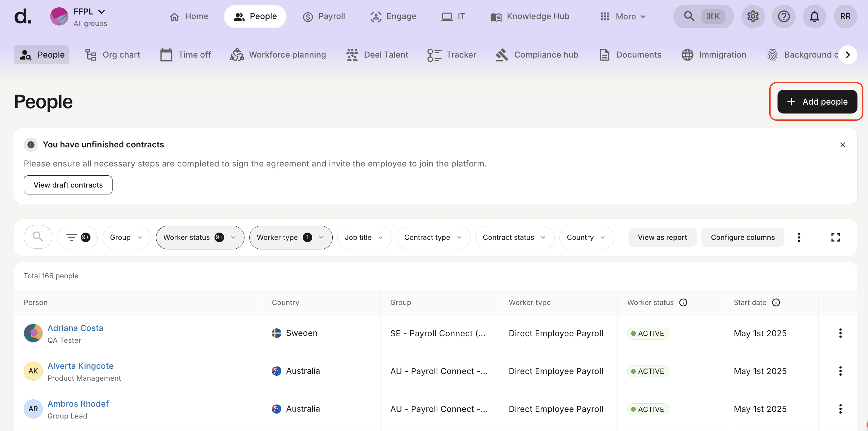Click the Add people button
This screenshot has width=868, height=431.
click(x=817, y=101)
